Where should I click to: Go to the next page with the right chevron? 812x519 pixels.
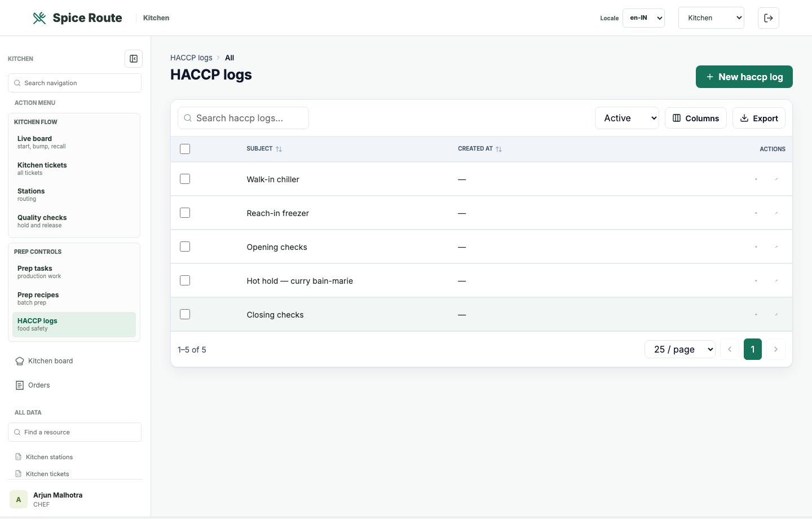(x=776, y=349)
